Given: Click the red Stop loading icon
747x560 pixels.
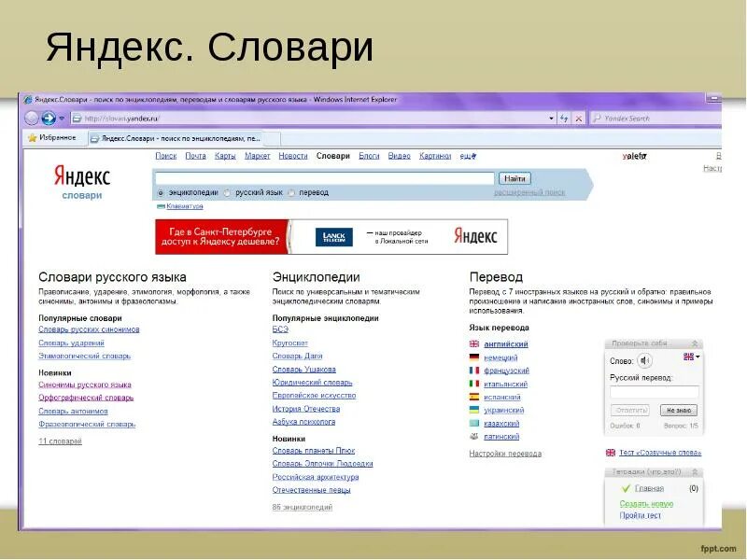Looking at the screenshot, I should (578, 119).
